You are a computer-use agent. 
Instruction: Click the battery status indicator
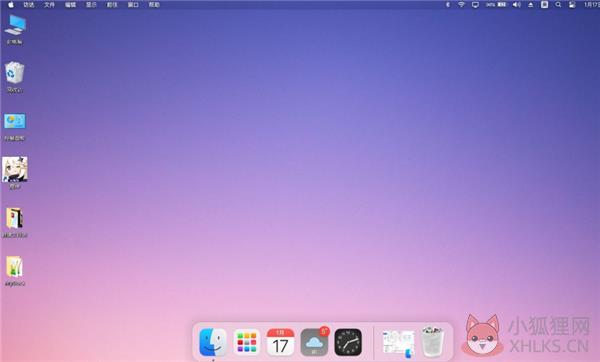click(x=496, y=5)
